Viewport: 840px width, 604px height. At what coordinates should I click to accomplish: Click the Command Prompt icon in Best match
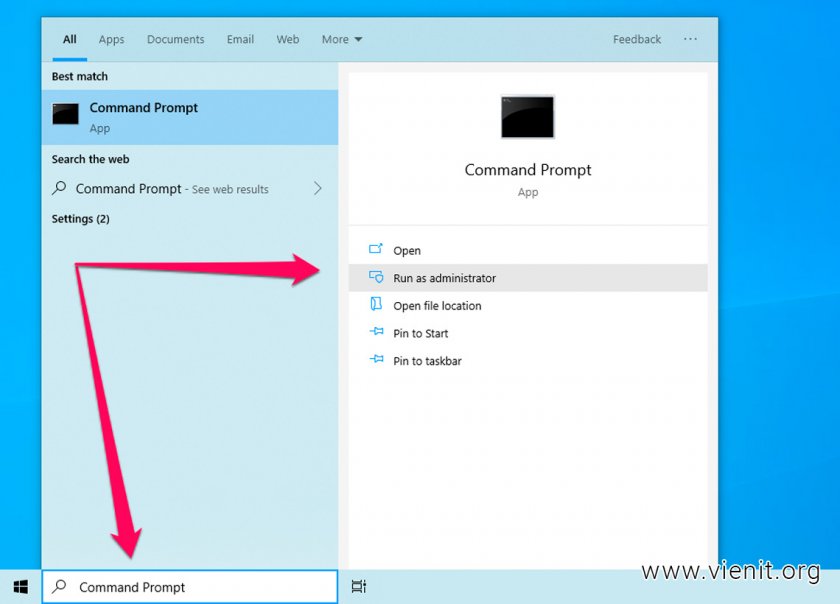point(66,115)
